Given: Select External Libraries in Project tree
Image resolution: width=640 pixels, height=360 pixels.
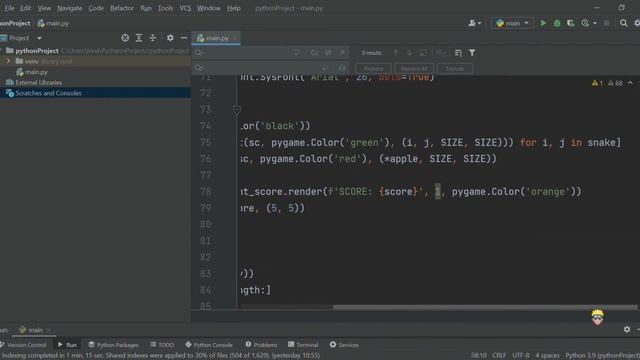Looking at the screenshot, I should click(34, 82).
